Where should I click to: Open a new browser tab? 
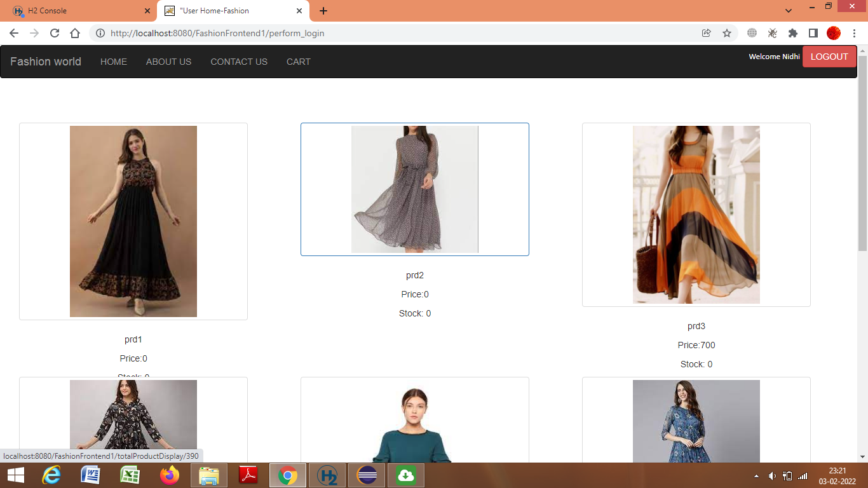[x=324, y=11]
